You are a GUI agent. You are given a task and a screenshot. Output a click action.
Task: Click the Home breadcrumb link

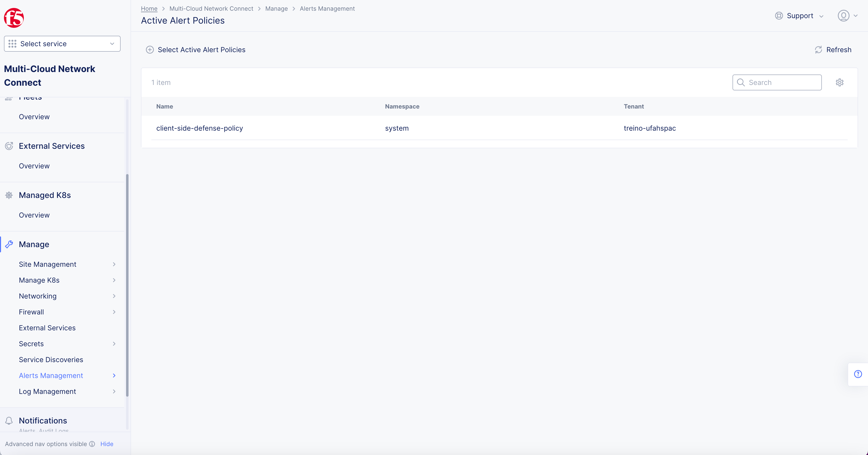(x=149, y=8)
